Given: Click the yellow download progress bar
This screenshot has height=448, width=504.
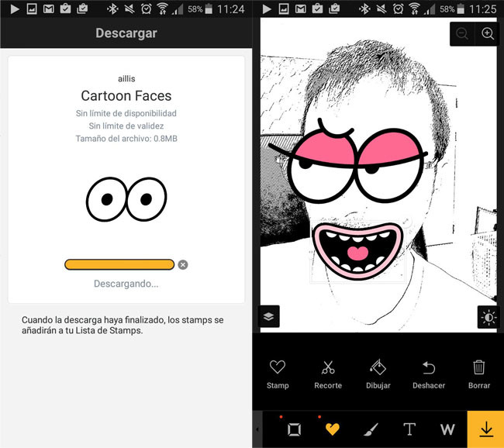Looking at the screenshot, I should [x=119, y=264].
